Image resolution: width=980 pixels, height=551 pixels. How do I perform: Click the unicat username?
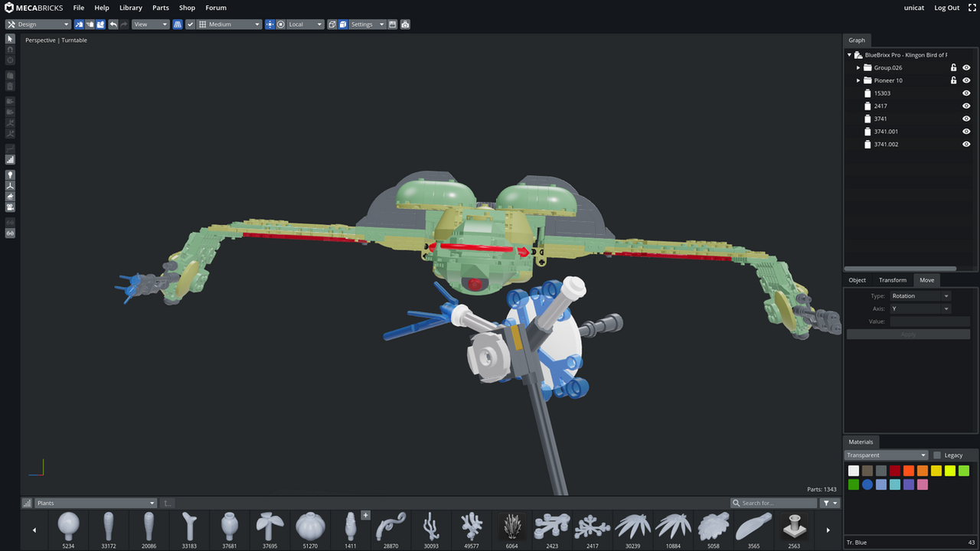point(914,8)
